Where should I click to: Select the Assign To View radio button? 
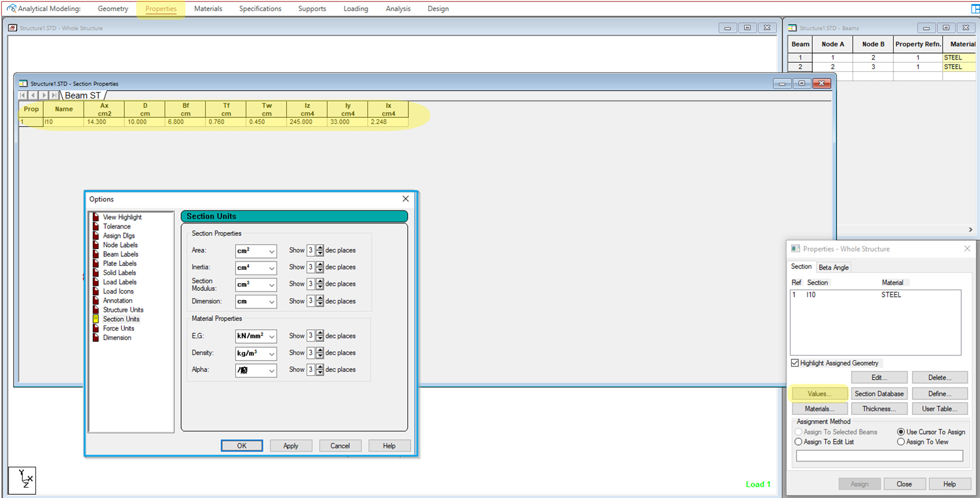(x=901, y=442)
